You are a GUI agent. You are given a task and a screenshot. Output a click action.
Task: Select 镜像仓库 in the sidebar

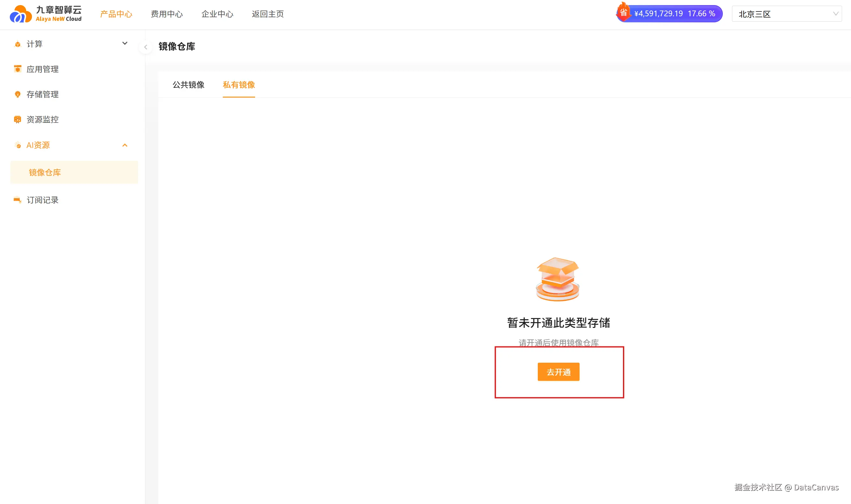point(45,173)
